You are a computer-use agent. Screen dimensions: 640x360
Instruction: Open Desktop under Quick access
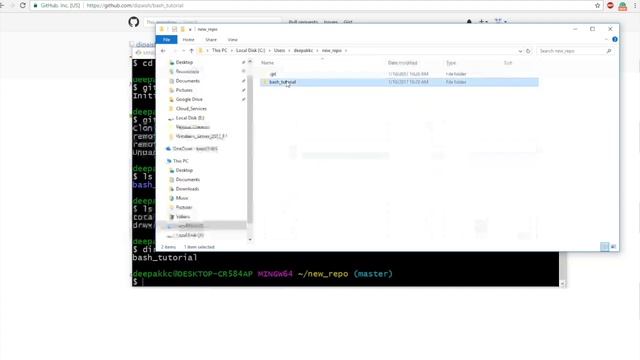pos(184,62)
